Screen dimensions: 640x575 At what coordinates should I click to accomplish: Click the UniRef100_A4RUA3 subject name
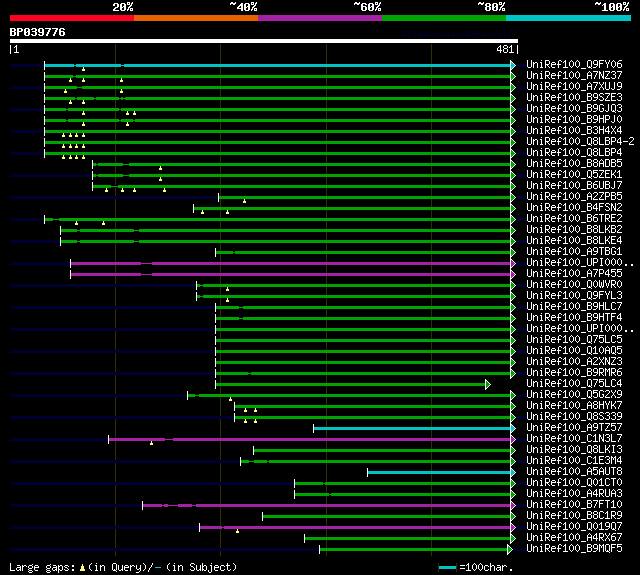click(x=574, y=494)
